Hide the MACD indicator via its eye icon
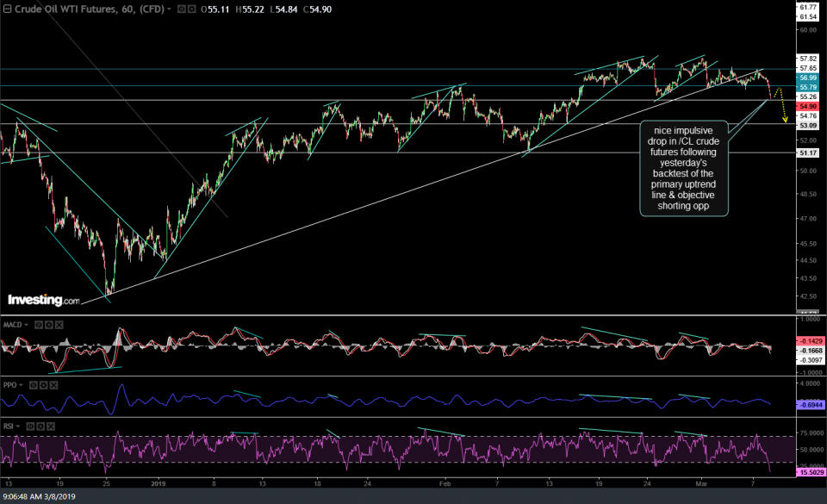The width and height of the screenshot is (827, 504). [38, 325]
